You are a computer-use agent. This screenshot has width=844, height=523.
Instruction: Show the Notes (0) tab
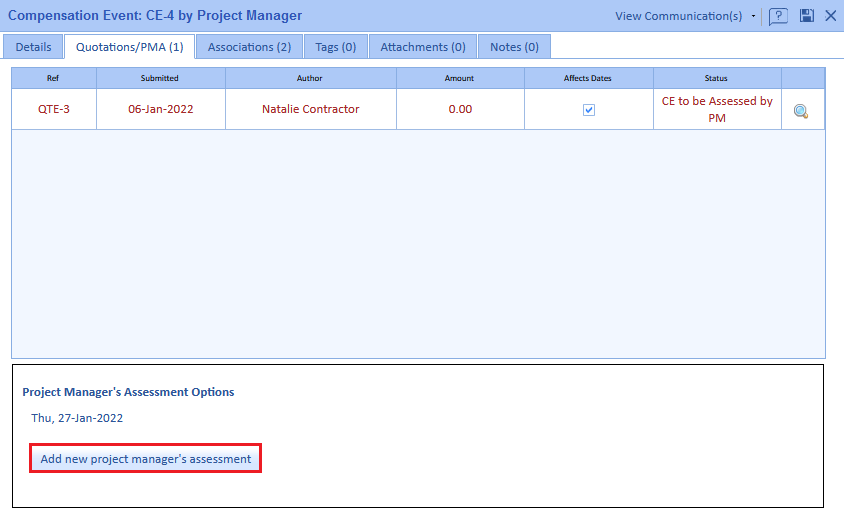514,47
